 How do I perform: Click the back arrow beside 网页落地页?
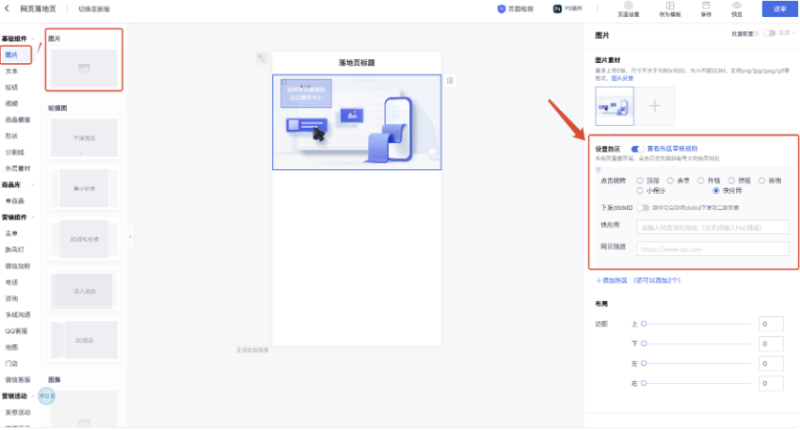tap(8, 9)
